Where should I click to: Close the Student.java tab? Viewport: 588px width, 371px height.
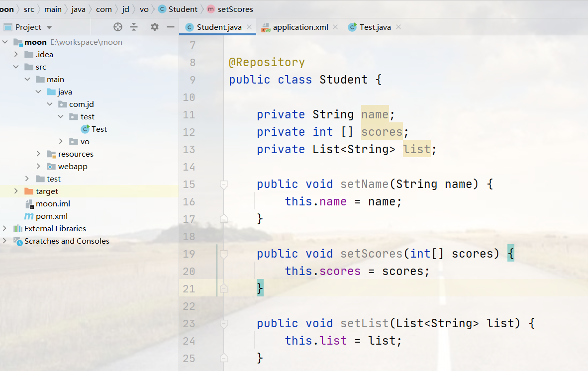(x=249, y=27)
